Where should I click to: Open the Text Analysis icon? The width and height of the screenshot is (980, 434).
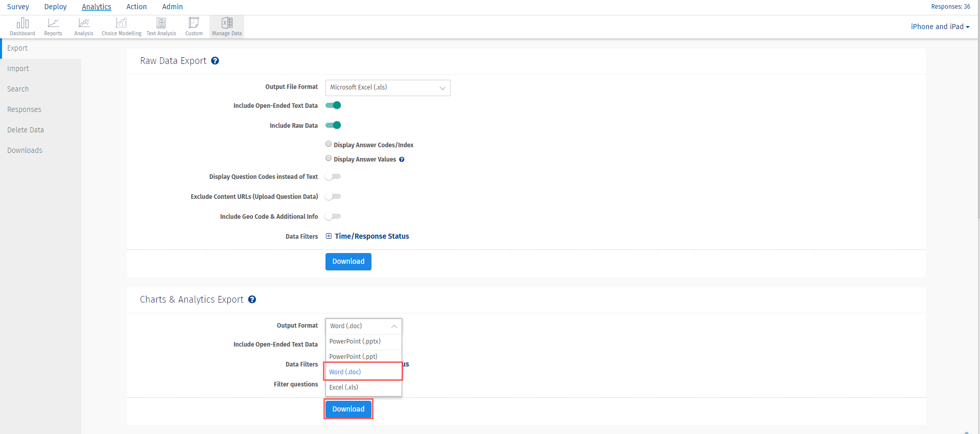pos(161,27)
